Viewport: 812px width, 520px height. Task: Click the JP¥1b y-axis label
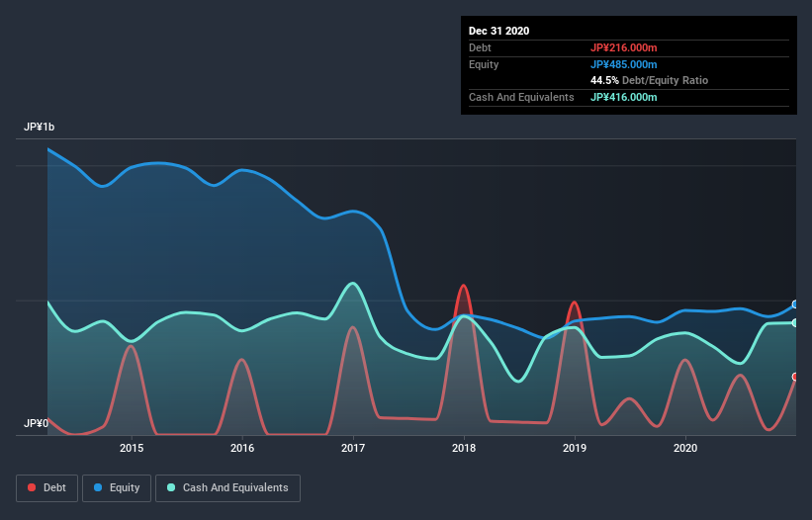(x=39, y=128)
